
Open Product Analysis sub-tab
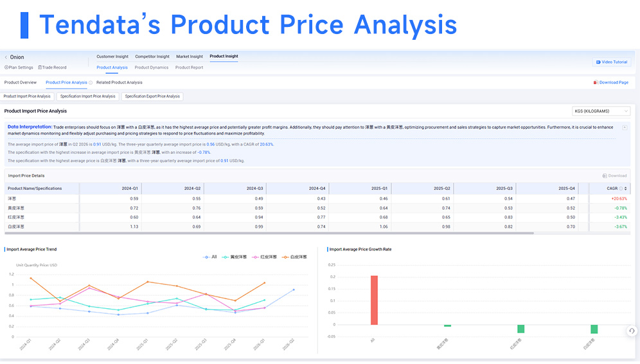(x=112, y=67)
